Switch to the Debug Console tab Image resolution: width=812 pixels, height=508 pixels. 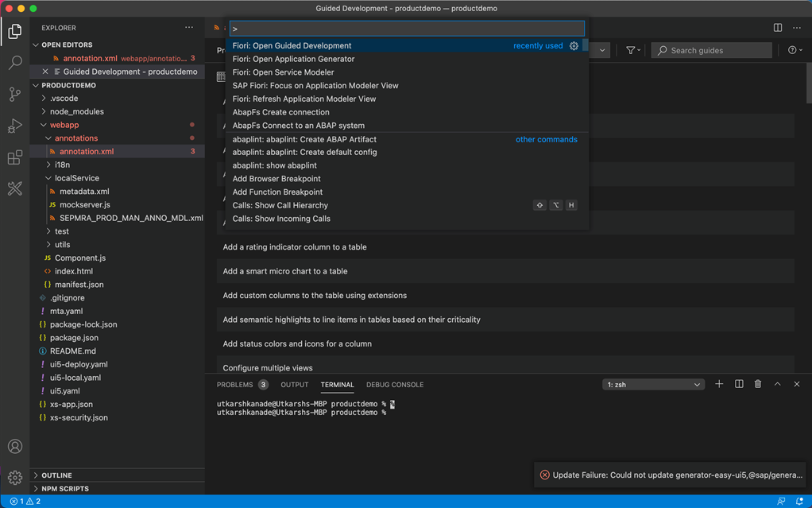(x=395, y=385)
